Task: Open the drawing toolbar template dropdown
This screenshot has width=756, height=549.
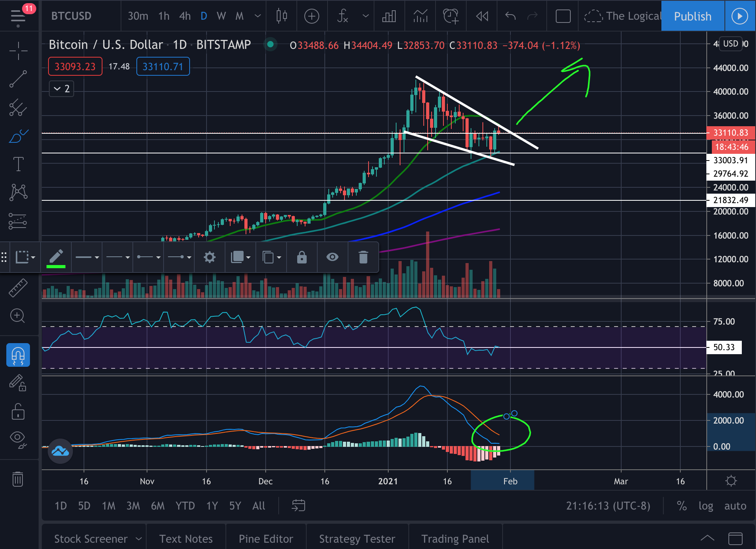Action: [x=25, y=257]
